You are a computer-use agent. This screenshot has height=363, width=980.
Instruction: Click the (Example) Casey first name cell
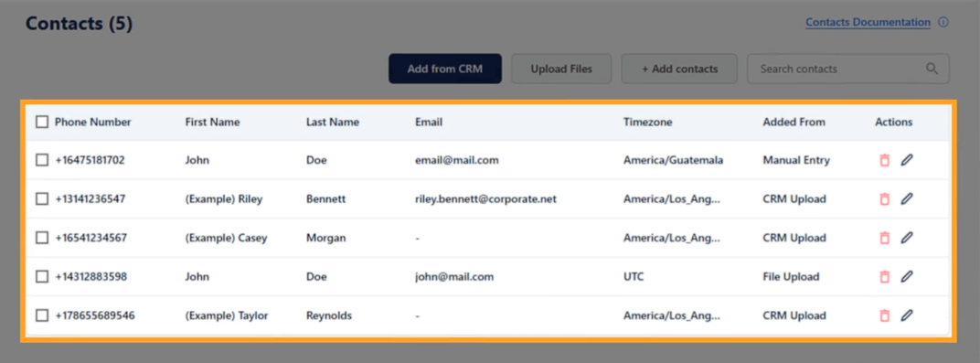click(226, 238)
